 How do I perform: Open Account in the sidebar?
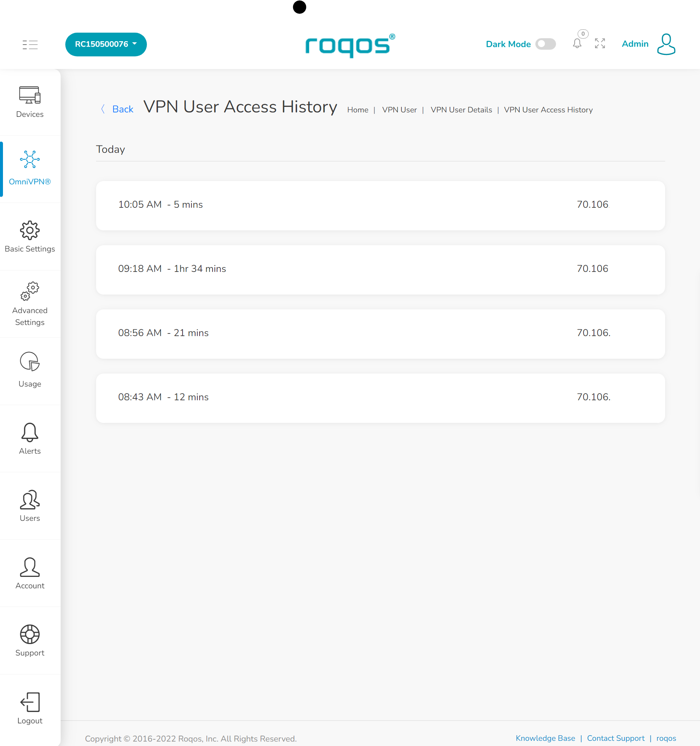pos(30,573)
